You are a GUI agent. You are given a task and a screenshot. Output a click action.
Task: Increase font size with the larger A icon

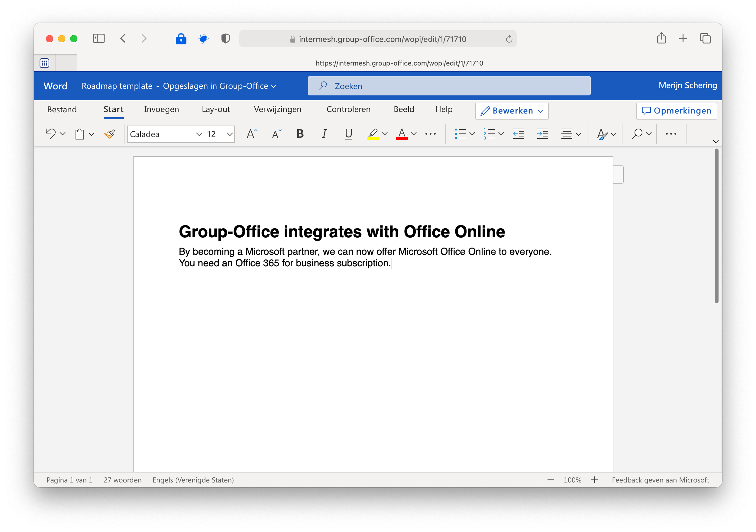coord(252,134)
